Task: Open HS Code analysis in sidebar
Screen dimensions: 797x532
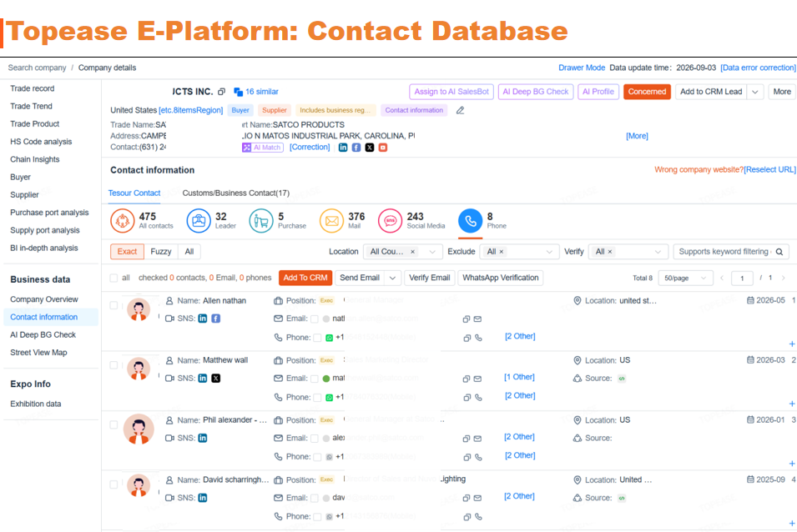Action: pyautogui.click(x=41, y=142)
